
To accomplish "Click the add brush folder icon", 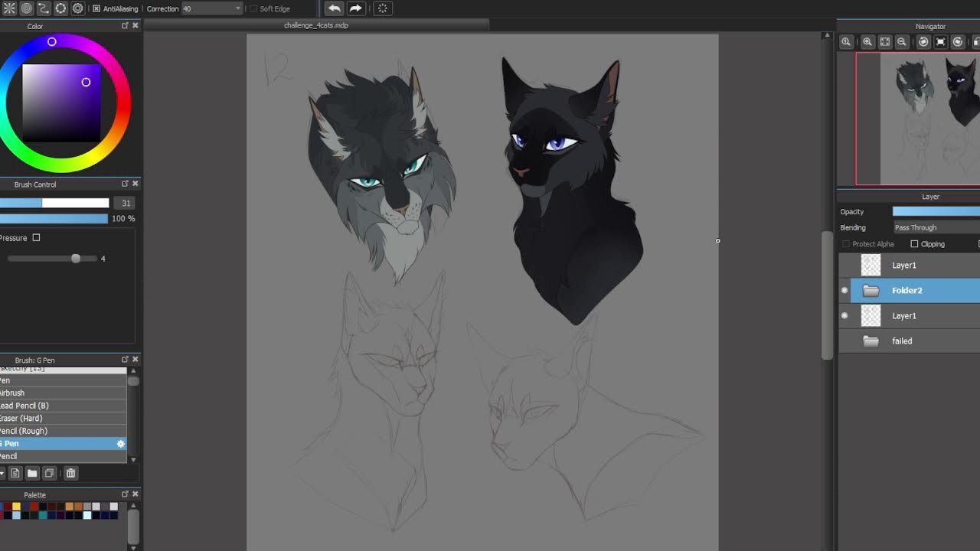I will pyautogui.click(x=32, y=474).
